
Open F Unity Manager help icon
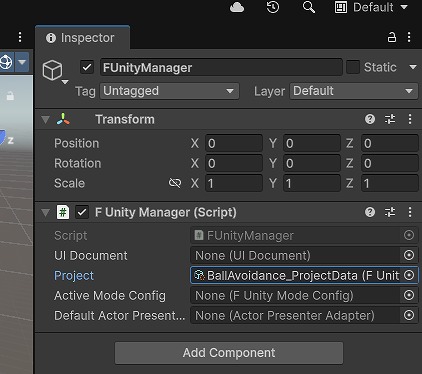370,212
